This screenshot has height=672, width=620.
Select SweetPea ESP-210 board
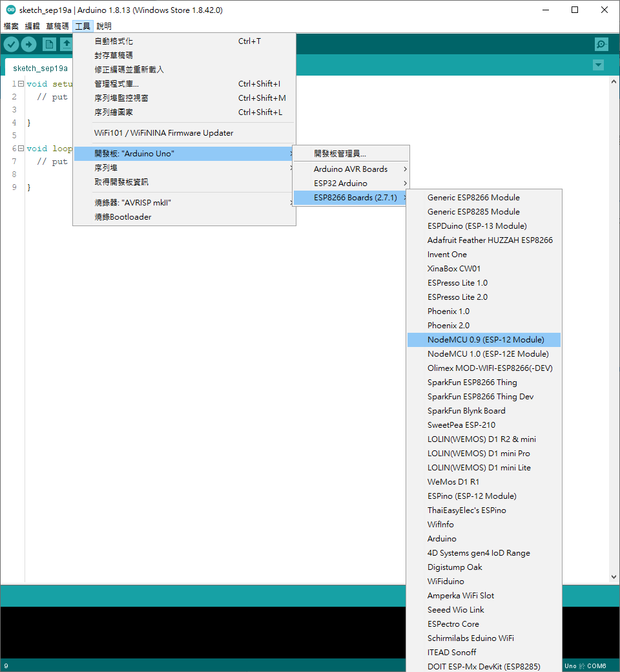[484, 425]
